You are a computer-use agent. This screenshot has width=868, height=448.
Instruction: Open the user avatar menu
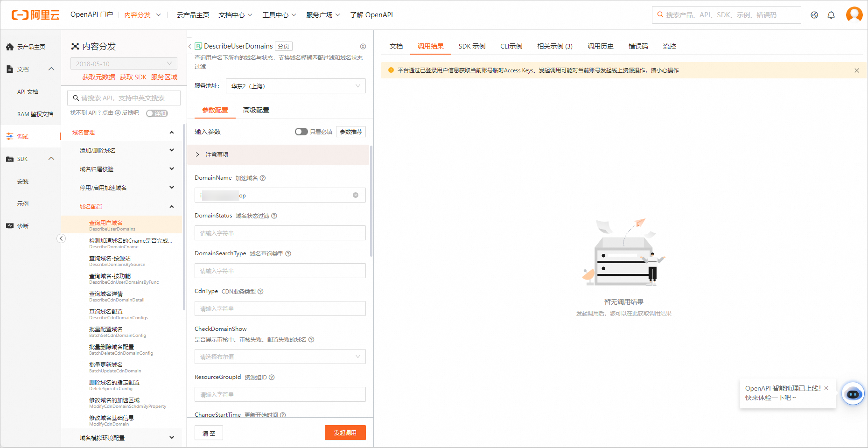coord(854,15)
